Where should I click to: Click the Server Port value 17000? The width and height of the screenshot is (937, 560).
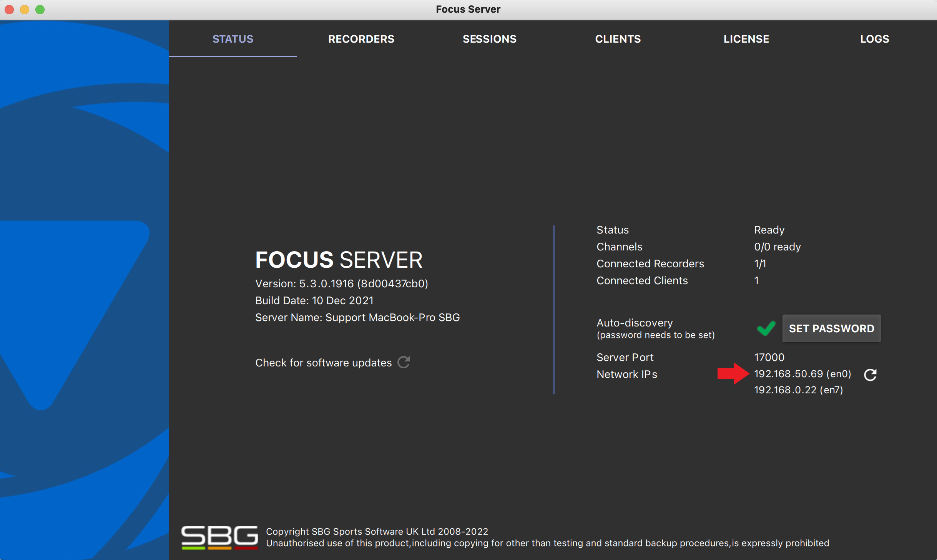coord(769,357)
